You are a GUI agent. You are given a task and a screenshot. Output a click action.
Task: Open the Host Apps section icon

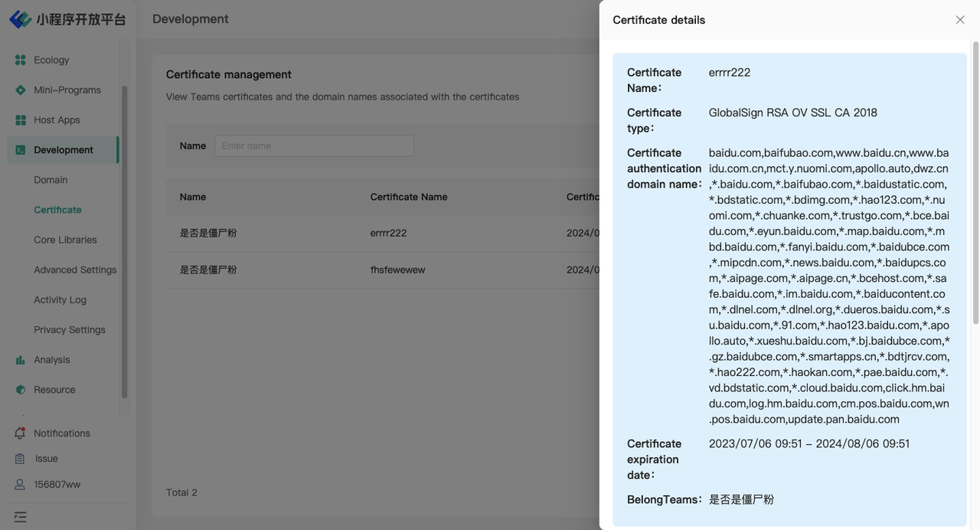[21, 119]
